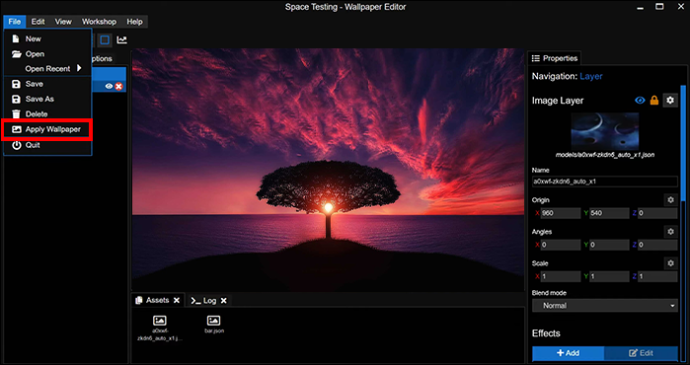Toggle visibility eye on the selected layer row
Screen dimensions: 690x365
109,87
